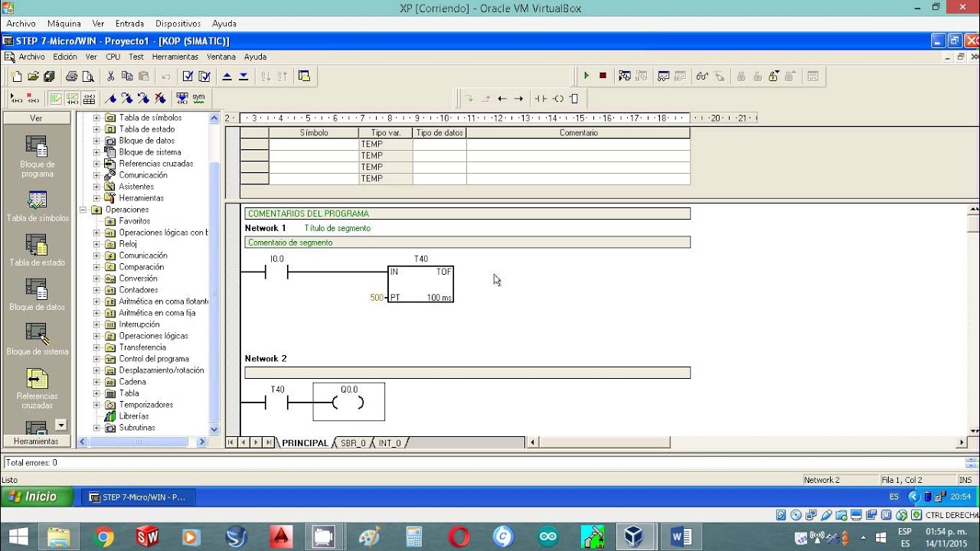Insert a contact with the contact icon
The height and width of the screenshot is (551, 980).
coord(541,98)
